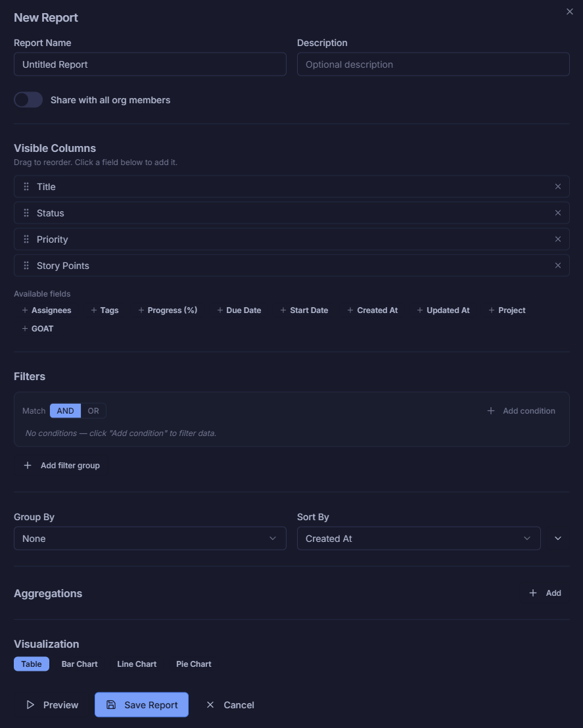This screenshot has height=728, width=583.
Task: Select the Line Chart visualization
Action: pos(137,664)
